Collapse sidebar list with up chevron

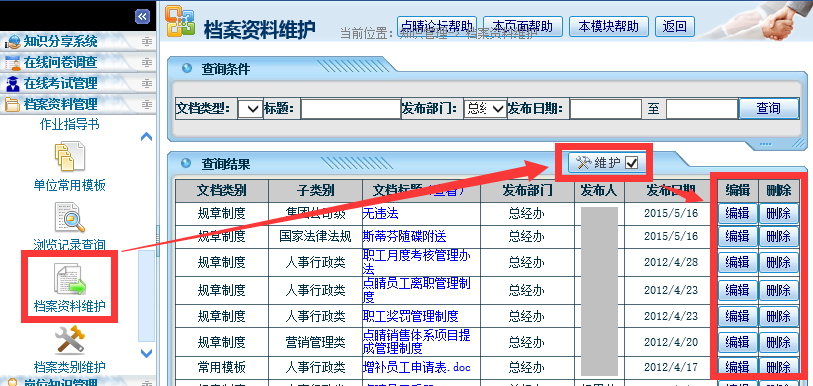147,136
